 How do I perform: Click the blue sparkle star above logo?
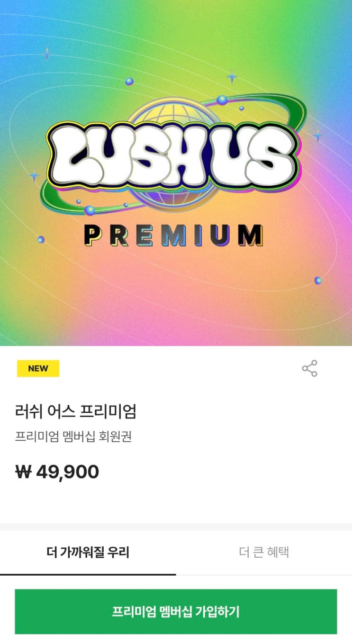tap(232, 76)
